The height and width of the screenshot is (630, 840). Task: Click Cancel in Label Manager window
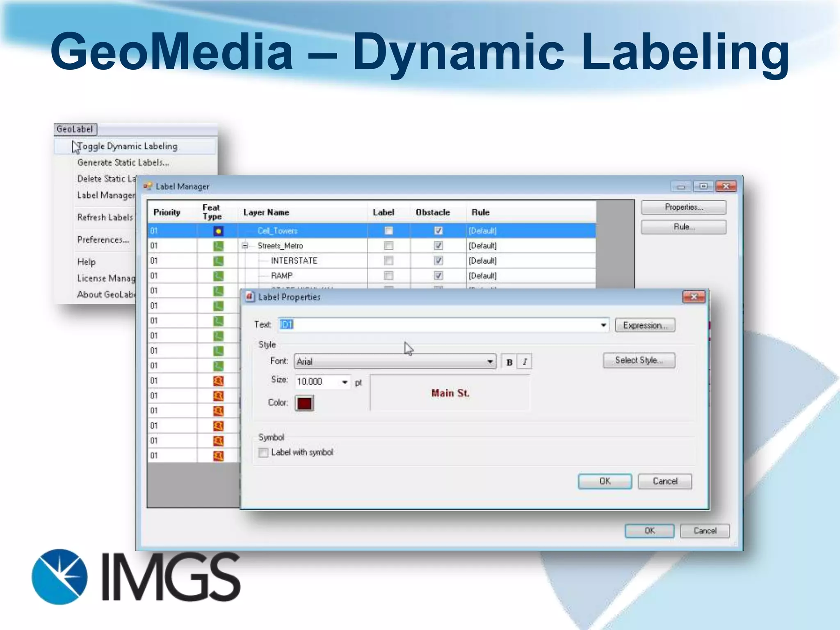705,531
